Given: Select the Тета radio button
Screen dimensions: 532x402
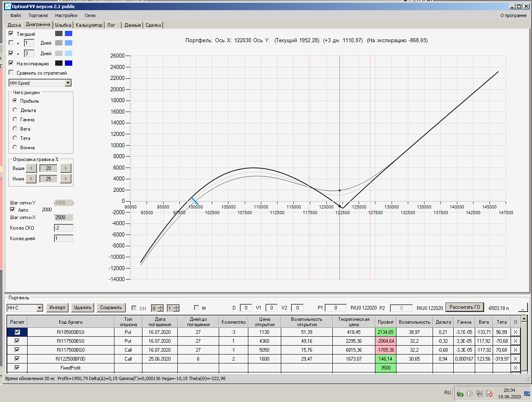Looking at the screenshot, I should click(15, 138).
